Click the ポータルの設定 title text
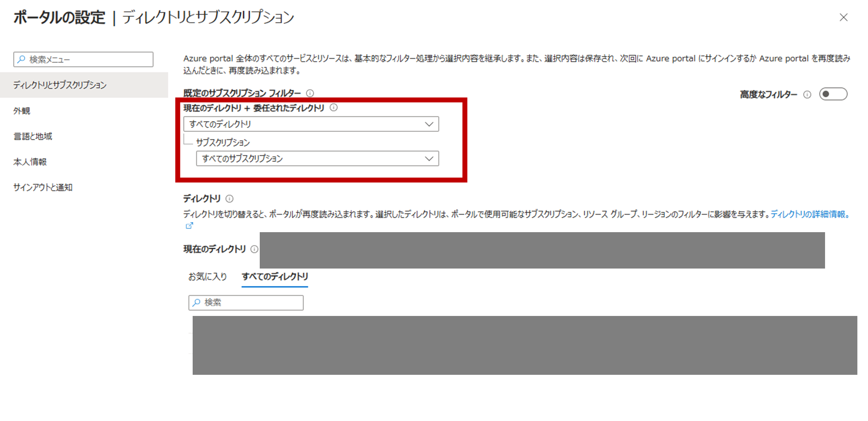This screenshot has width=868, height=421. click(59, 18)
